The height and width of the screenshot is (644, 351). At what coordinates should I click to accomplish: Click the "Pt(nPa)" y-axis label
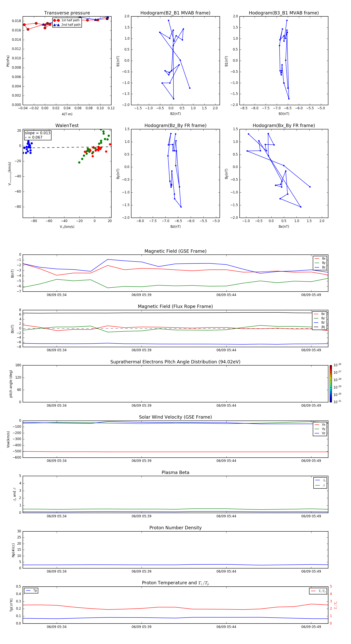tap(8, 61)
